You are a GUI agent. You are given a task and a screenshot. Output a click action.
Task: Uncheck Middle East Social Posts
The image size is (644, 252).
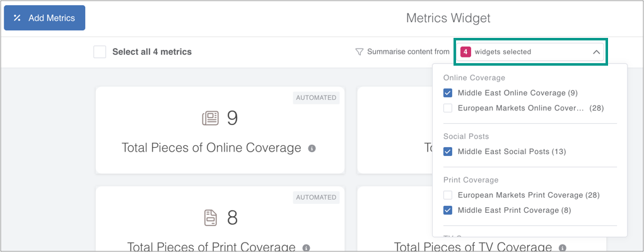[x=448, y=152]
